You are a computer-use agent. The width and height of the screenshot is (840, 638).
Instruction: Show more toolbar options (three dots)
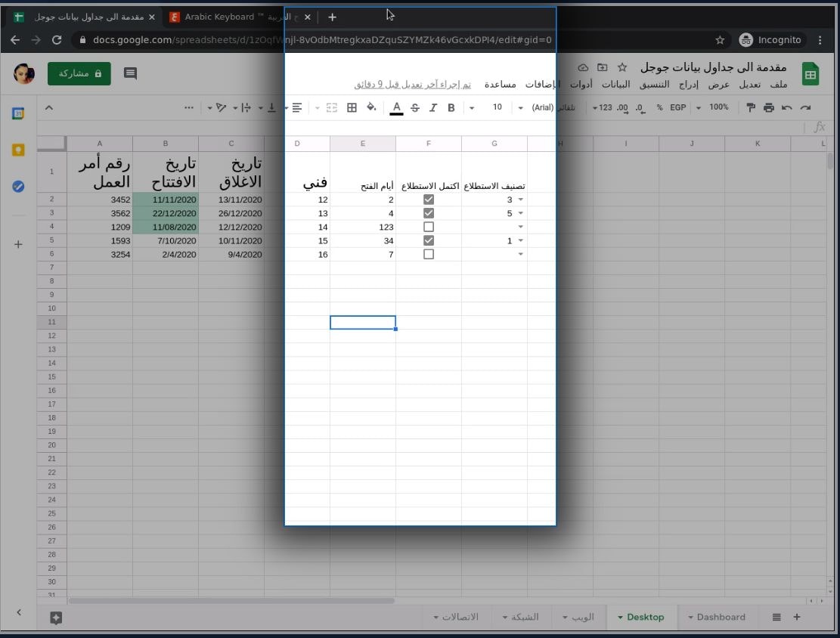point(188,107)
